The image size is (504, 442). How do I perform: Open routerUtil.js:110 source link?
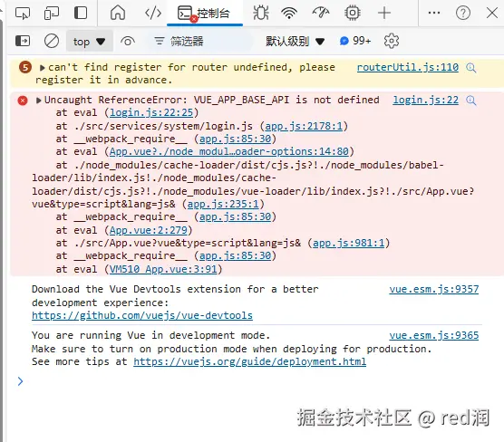click(407, 67)
